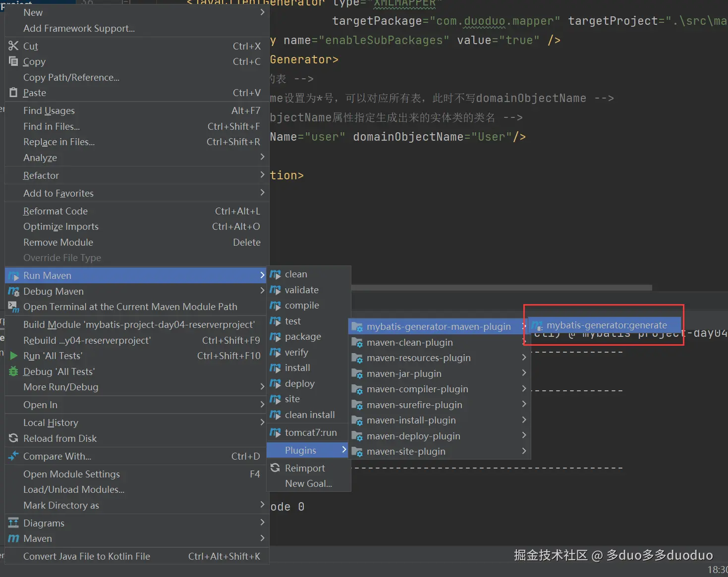Choose Replace in Files... entry
Viewport: 728px width, 577px height.
(137, 142)
